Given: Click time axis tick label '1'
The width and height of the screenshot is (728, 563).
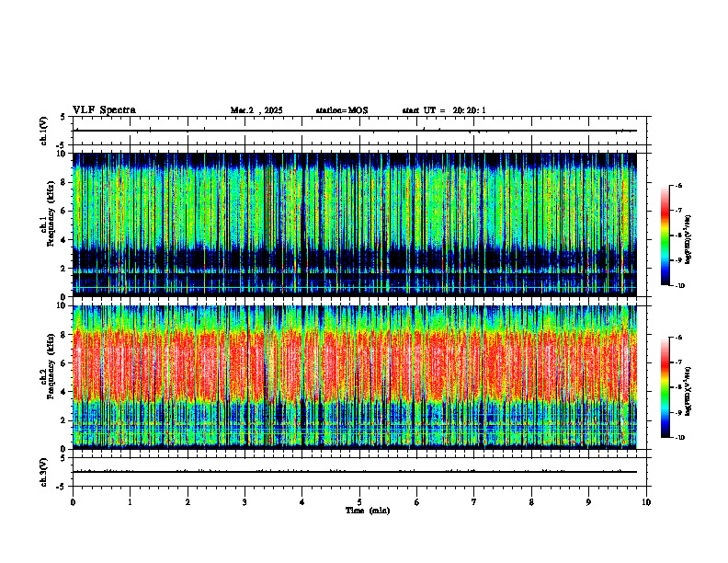Looking at the screenshot, I should coord(130,502).
